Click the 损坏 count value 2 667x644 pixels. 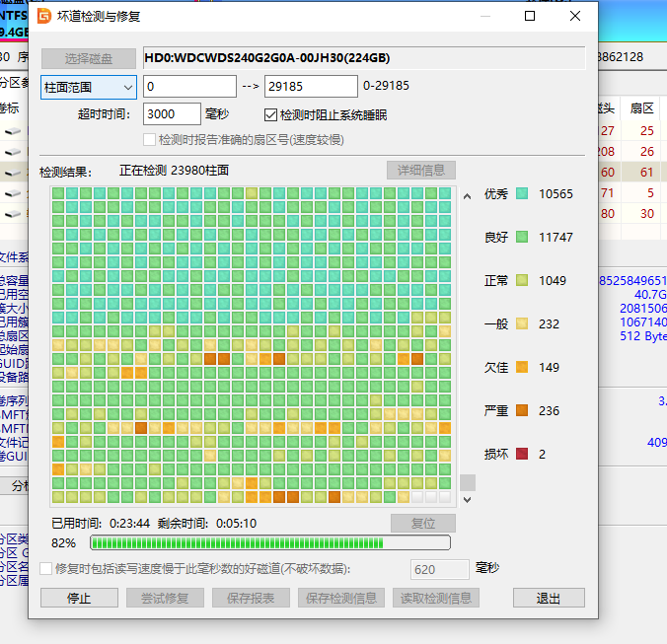pos(542,454)
